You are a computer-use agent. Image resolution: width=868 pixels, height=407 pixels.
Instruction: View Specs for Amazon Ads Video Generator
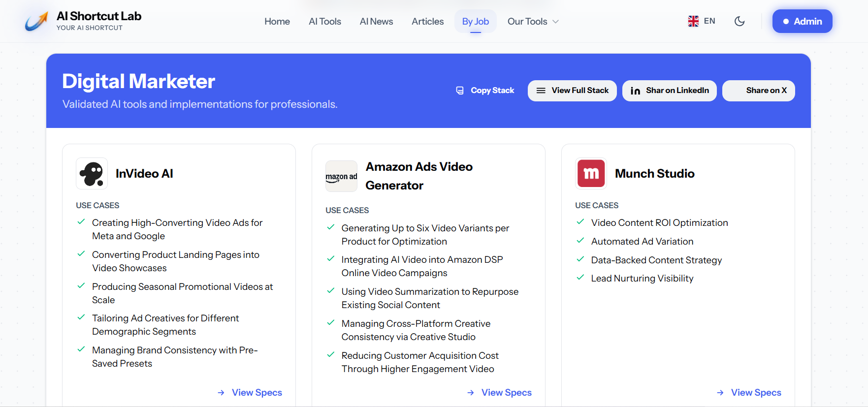500,392
